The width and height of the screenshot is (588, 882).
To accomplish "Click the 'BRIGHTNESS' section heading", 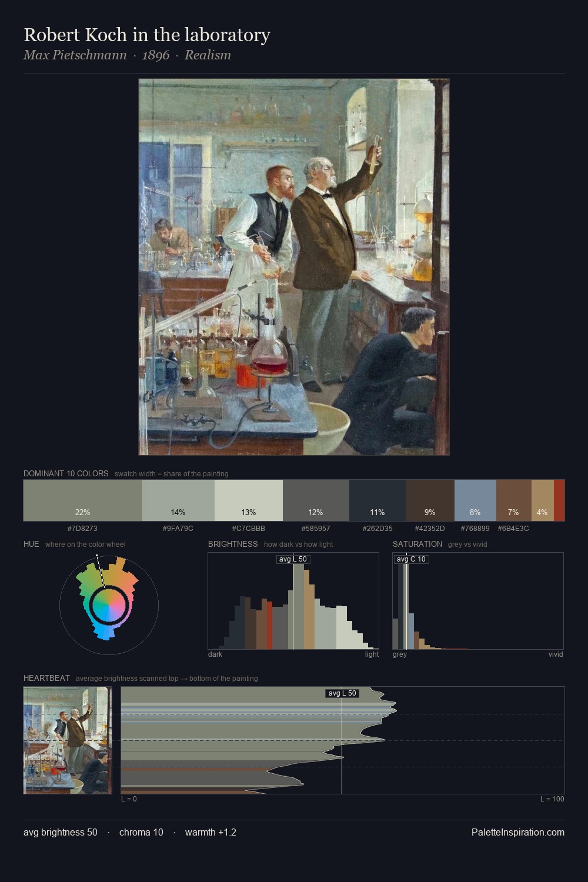I will coord(233,544).
